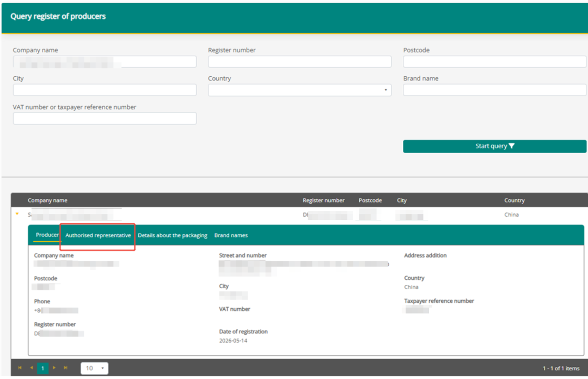Screen dimensions: 588x379
Task: Click the filter icon on Start query
Action: pos(511,146)
